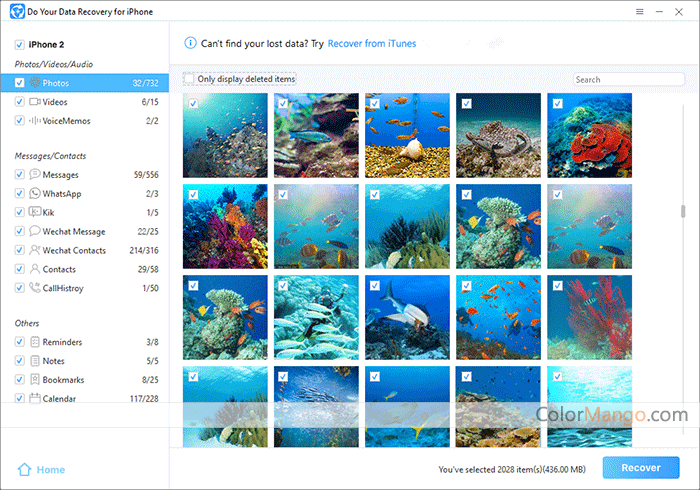Viewport: 700px width, 490px height.
Task: Click the VoiceMemos icon in sidebar
Action: click(x=35, y=121)
